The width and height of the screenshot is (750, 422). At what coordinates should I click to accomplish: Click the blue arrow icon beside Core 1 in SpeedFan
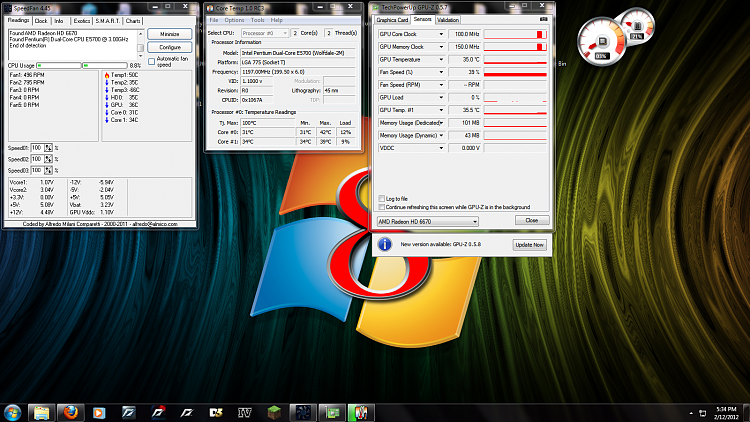pos(107,120)
